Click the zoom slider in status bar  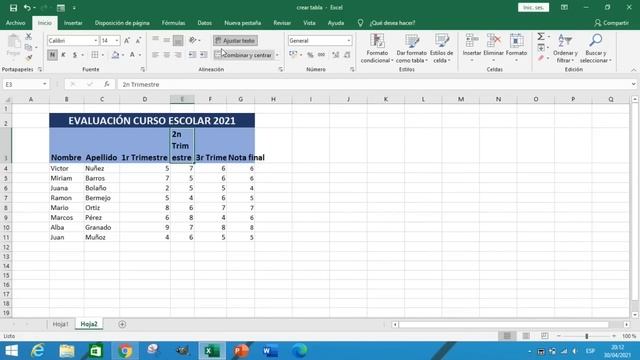point(587,336)
